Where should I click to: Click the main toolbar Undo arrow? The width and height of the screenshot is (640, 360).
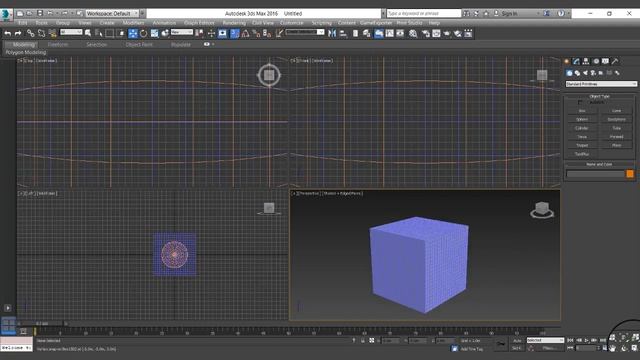8,33
